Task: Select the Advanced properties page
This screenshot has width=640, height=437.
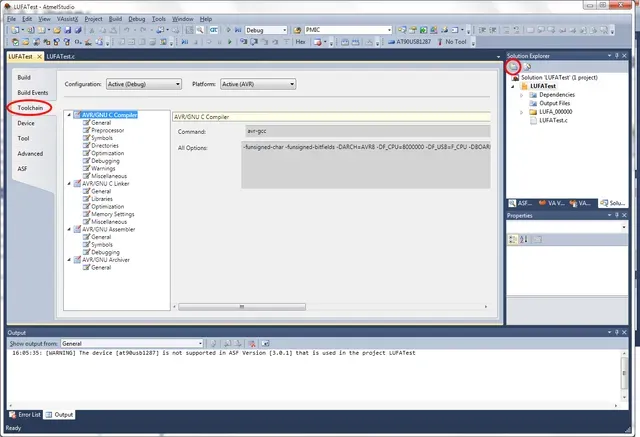Action: click(x=30, y=153)
